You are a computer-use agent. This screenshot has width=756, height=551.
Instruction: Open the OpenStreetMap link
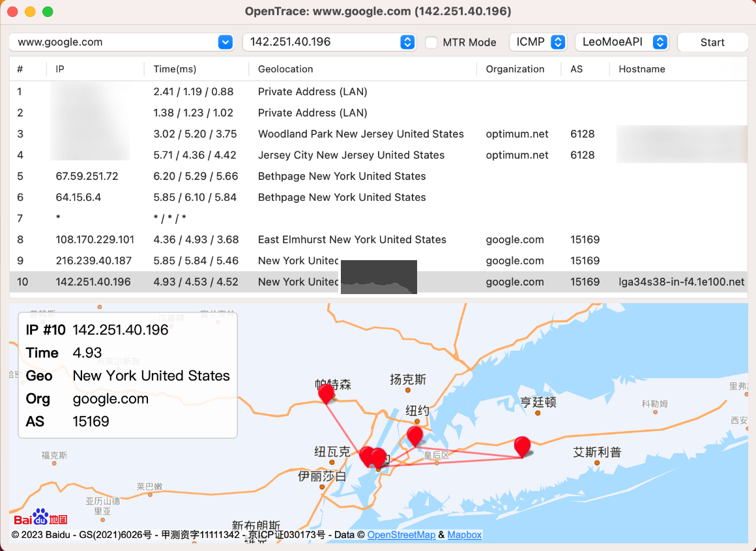[401, 535]
